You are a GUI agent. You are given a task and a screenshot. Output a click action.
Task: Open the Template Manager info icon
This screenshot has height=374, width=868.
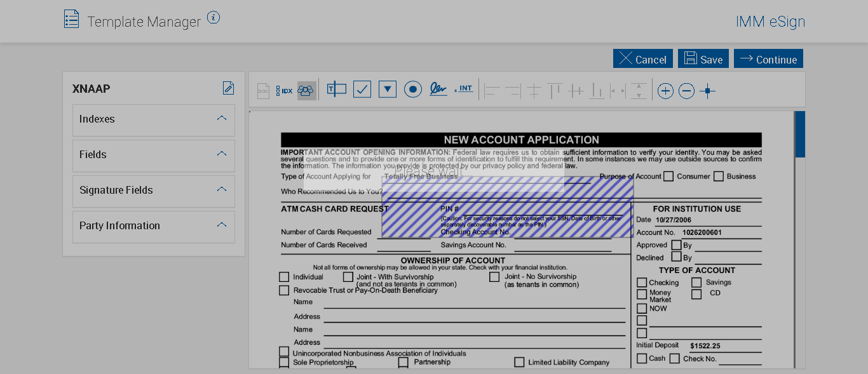point(214,18)
